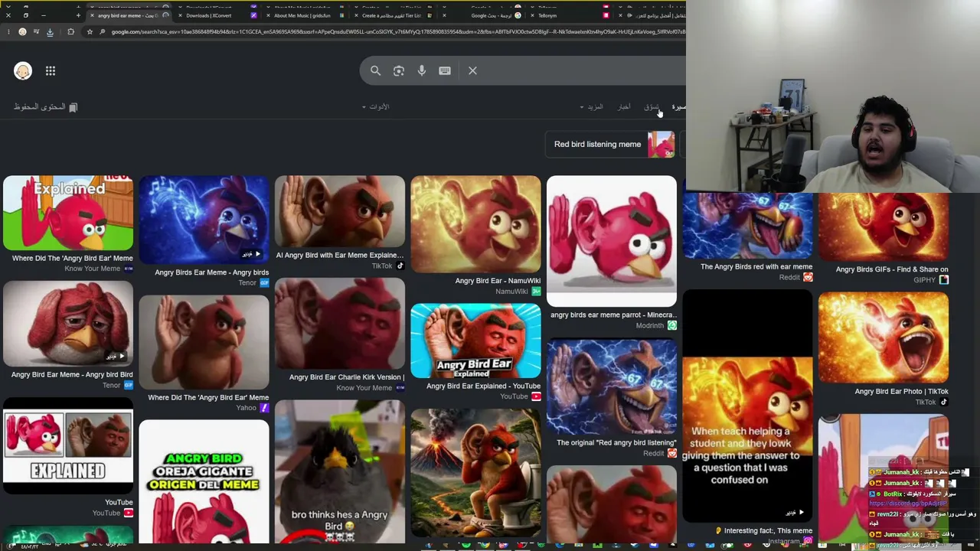Click the 'Angry Bird Ear Photo | TikTok' caption
The width and height of the screenshot is (980, 551).
tap(901, 392)
